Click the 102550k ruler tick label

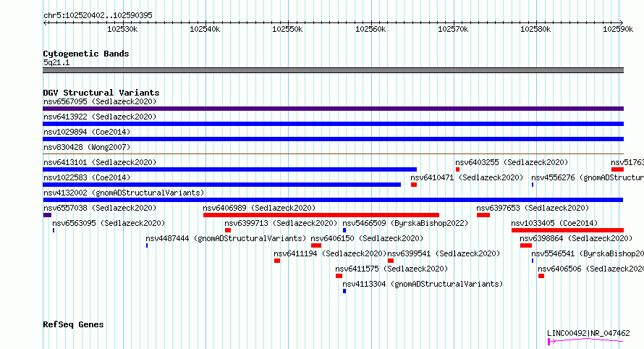[x=287, y=30]
